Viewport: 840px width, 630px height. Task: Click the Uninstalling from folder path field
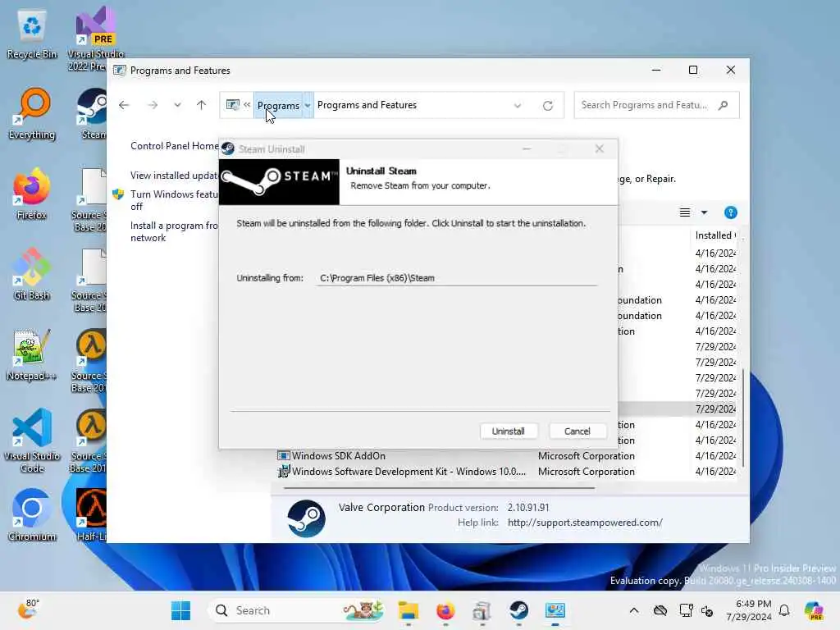click(x=456, y=278)
